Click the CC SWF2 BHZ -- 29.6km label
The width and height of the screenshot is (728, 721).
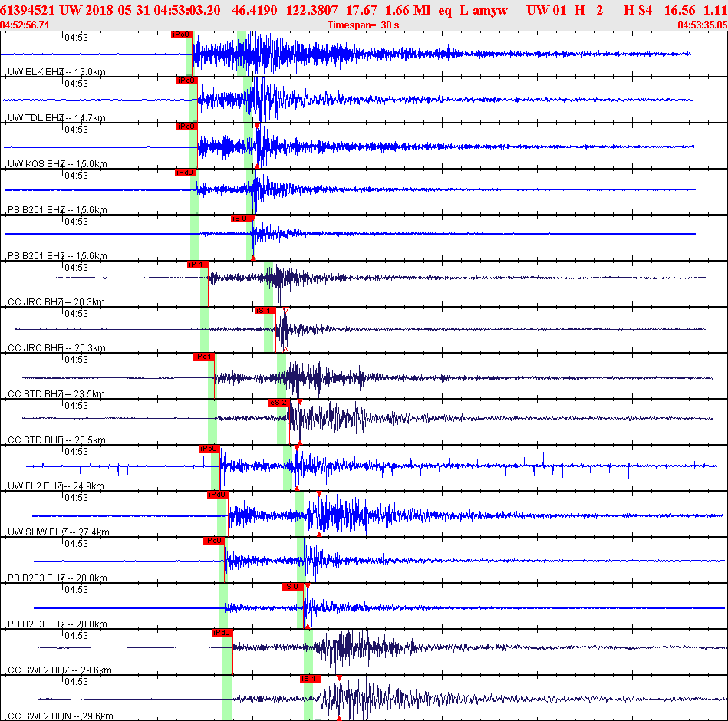tap(59, 670)
